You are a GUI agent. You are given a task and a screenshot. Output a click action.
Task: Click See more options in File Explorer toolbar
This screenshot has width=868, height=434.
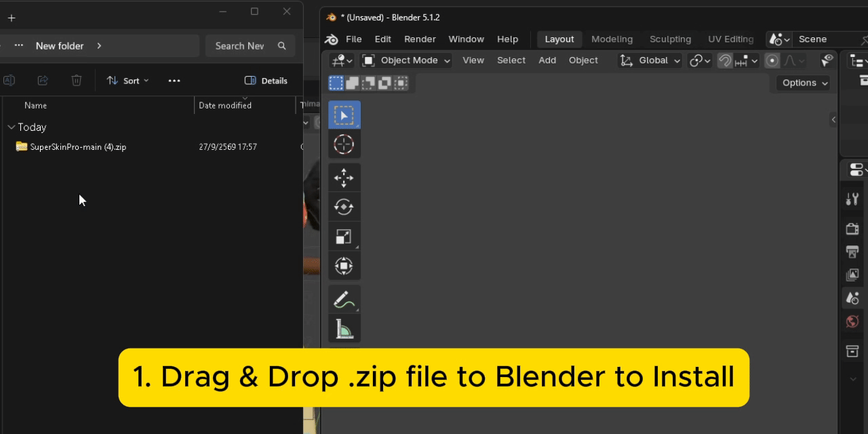(174, 81)
